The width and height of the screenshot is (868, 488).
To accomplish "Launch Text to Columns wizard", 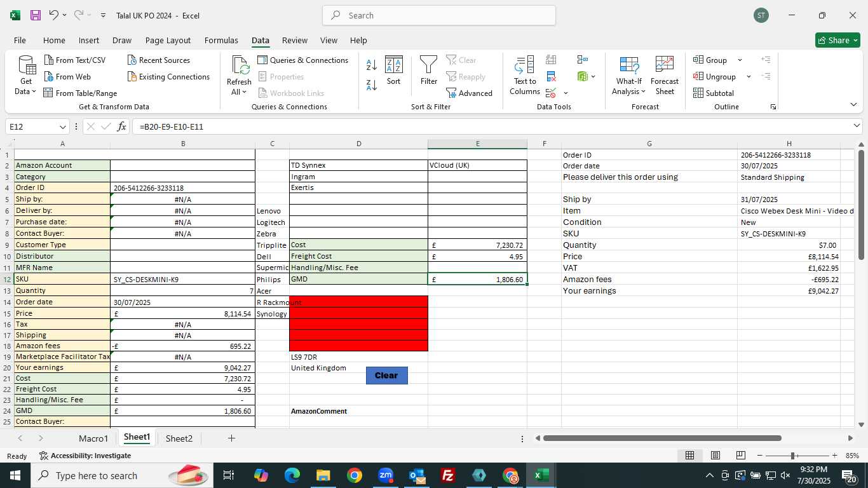I will point(525,76).
